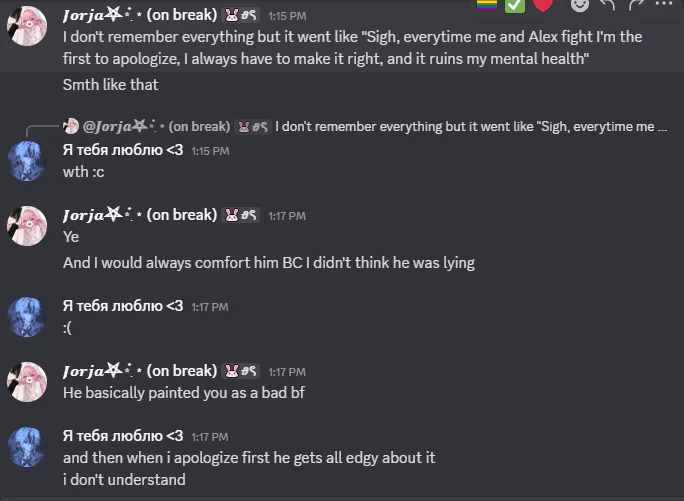
Task: Click the blue avatar beside the ":(" message
Action: click(27, 316)
